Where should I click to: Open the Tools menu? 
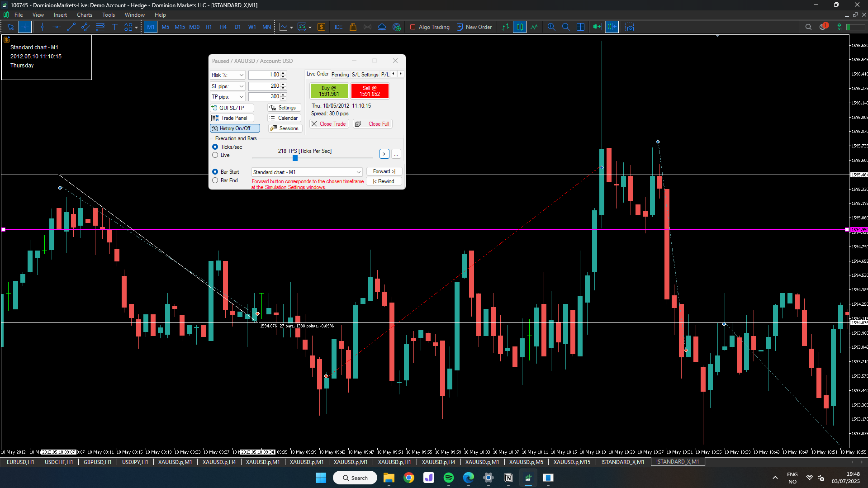(109, 15)
